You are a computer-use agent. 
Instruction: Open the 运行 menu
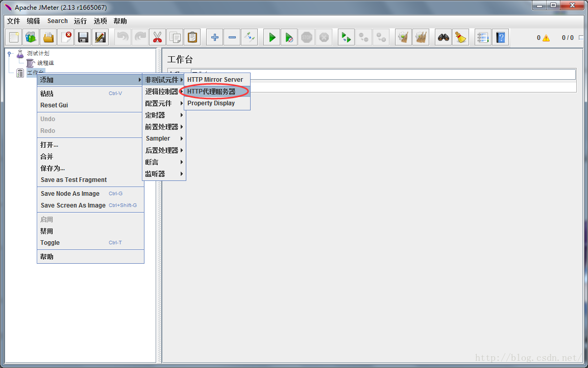(80, 21)
